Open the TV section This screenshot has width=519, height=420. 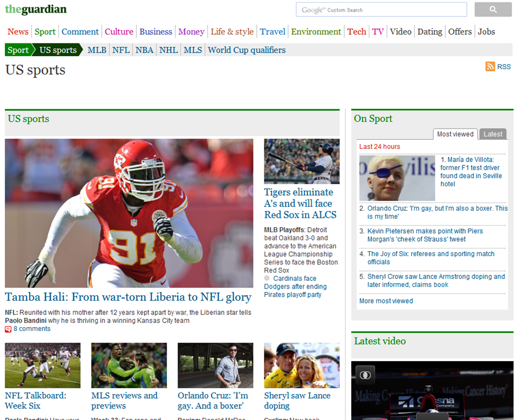coord(378,32)
